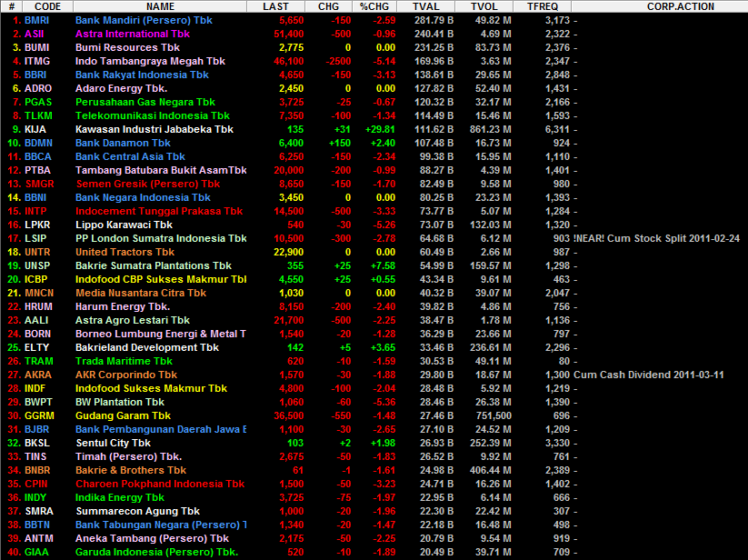The width and height of the screenshot is (748, 560).
Task: Click Bank Rakyat Indonesia Tbk row
Action: tap(374, 75)
